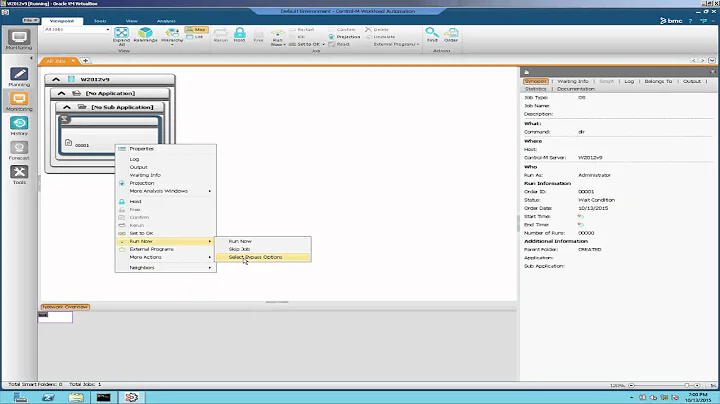
Task: Open the Tools domain
Action: click(19, 175)
